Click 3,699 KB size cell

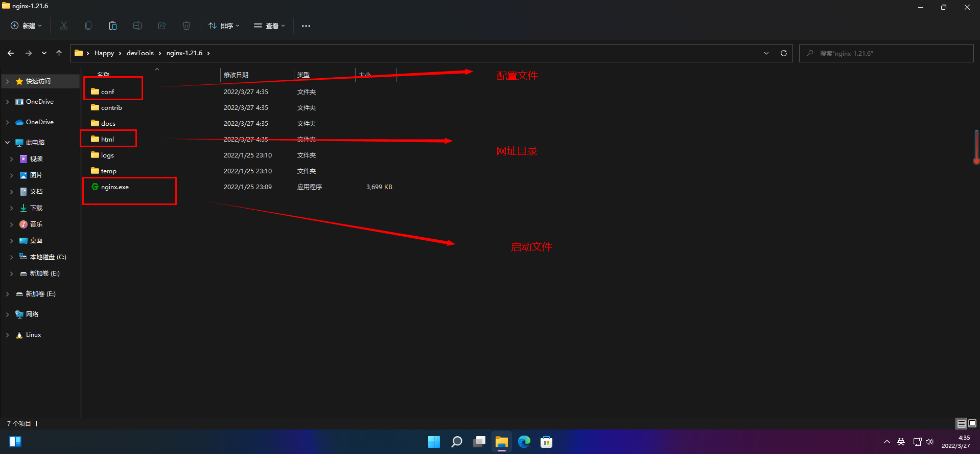(379, 187)
